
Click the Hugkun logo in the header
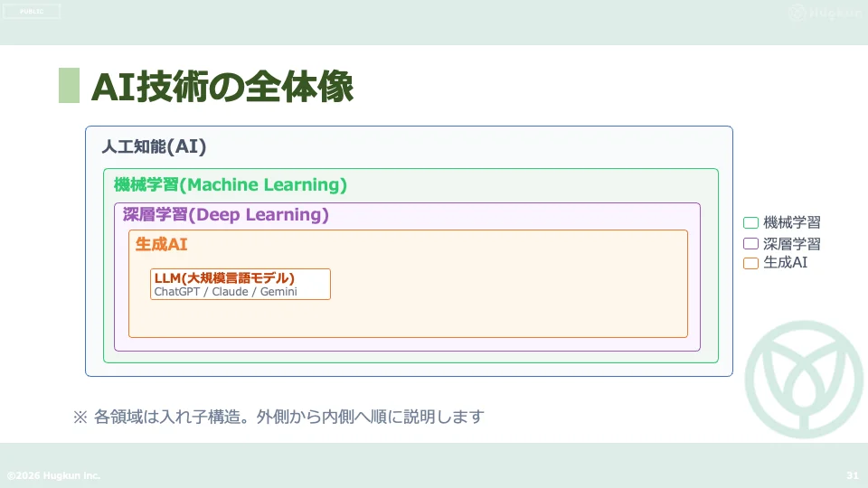click(825, 12)
